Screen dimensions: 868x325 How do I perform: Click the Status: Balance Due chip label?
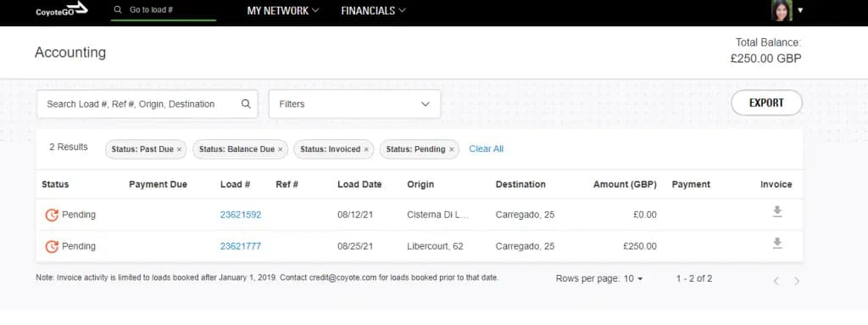tap(236, 149)
